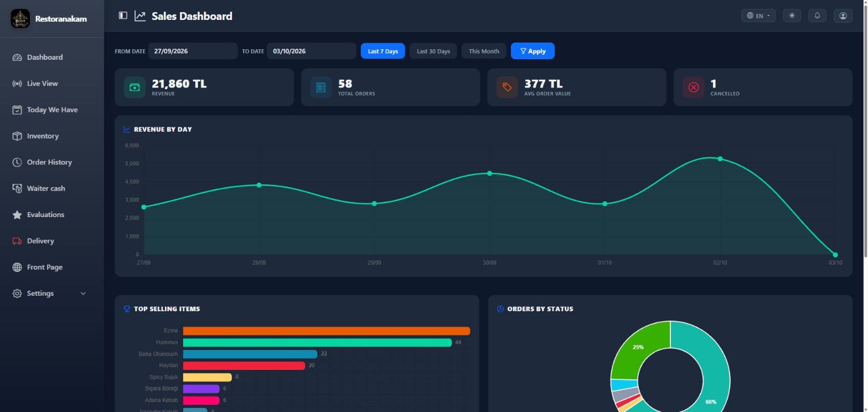The height and width of the screenshot is (412, 868).
Task: Click the Waiter cash icon
Action: pyautogui.click(x=17, y=188)
